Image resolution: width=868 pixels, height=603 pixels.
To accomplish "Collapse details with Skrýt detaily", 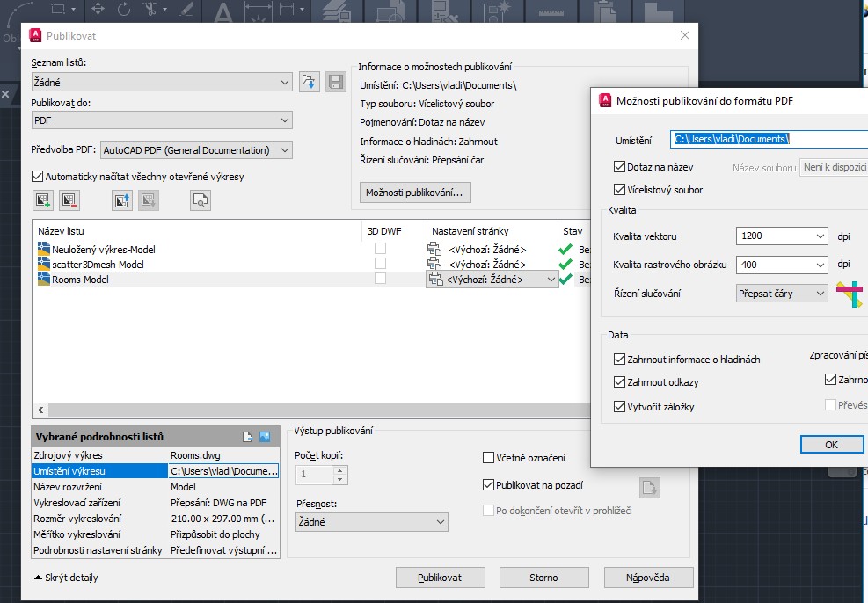I will pyautogui.click(x=66, y=577).
